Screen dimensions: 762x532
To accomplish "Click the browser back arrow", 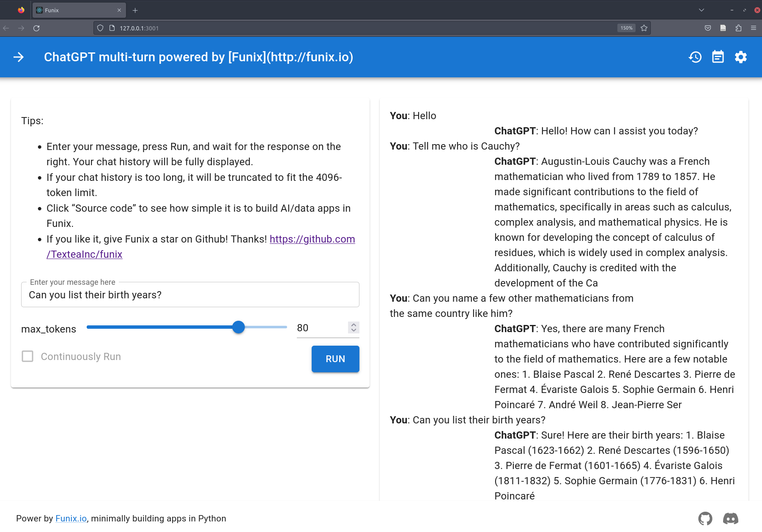I will click(x=6, y=28).
